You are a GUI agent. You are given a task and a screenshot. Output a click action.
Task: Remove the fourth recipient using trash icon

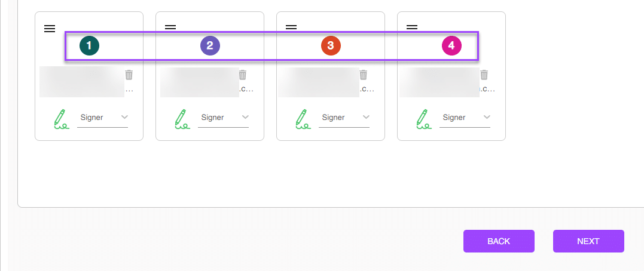pos(484,75)
